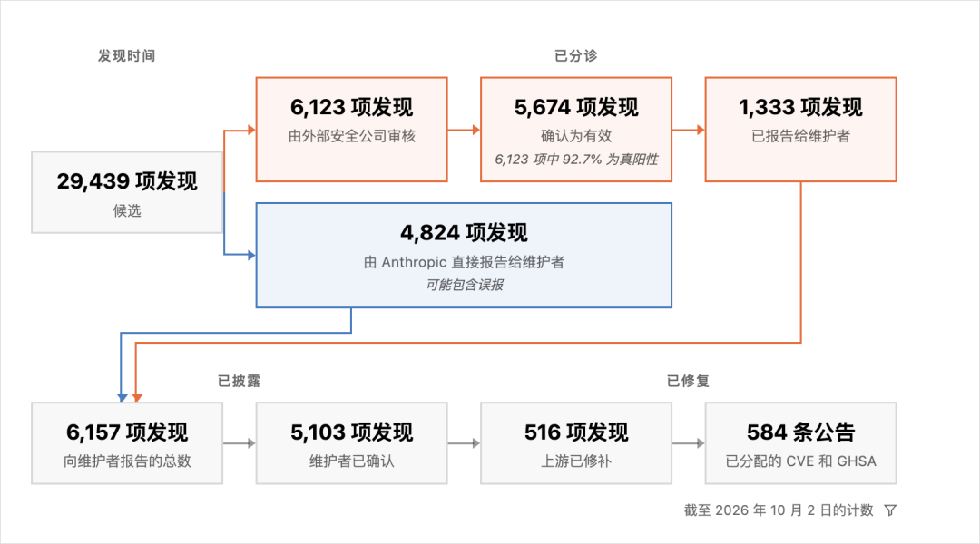This screenshot has width=980, height=544.
Task: Select the "发现时间" stage label
Action: pyautogui.click(x=126, y=56)
